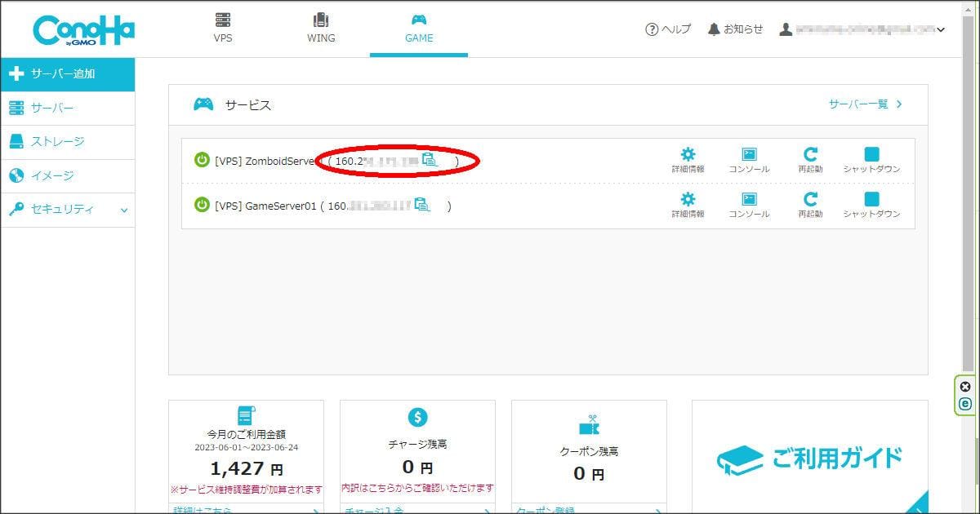Click the 2023-06-01~2023-06-24 billing period text
This screenshot has width=980, height=514.
(246, 448)
